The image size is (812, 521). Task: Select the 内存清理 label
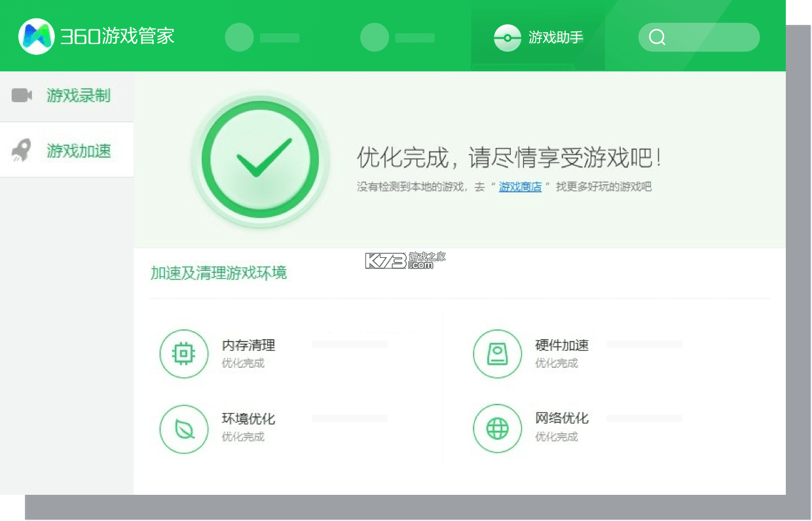click(248, 345)
